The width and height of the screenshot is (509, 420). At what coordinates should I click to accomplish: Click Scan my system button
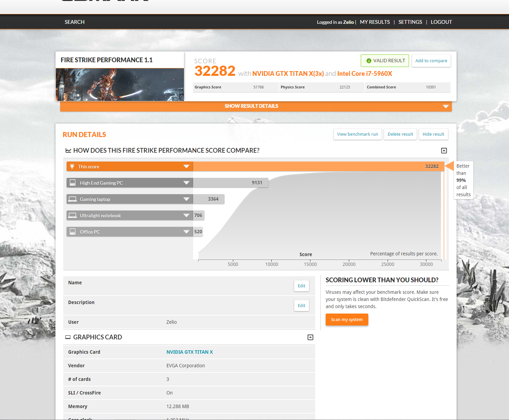click(x=347, y=319)
